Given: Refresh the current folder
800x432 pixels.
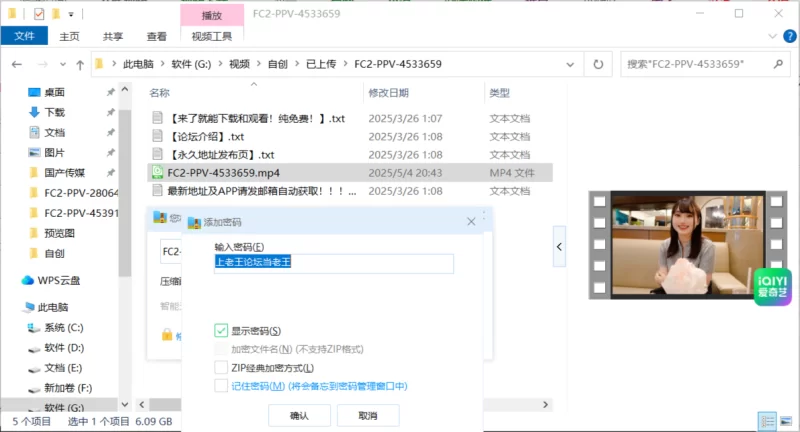Looking at the screenshot, I should coord(598,64).
